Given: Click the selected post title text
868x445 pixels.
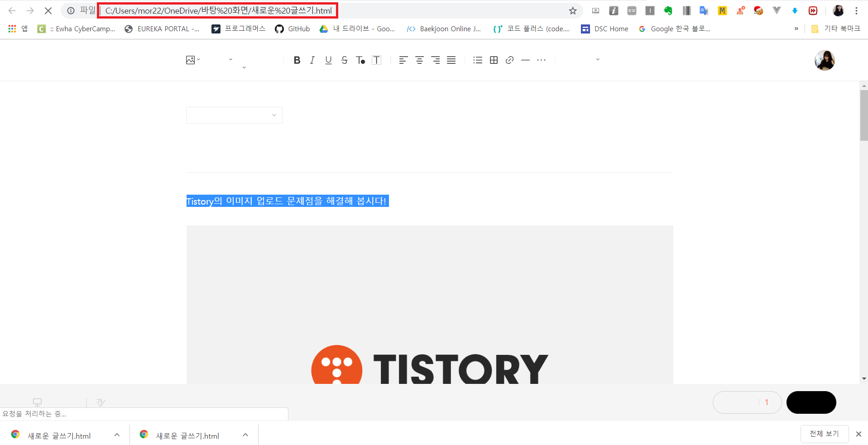Looking at the screenshot, I should point(287,201).
